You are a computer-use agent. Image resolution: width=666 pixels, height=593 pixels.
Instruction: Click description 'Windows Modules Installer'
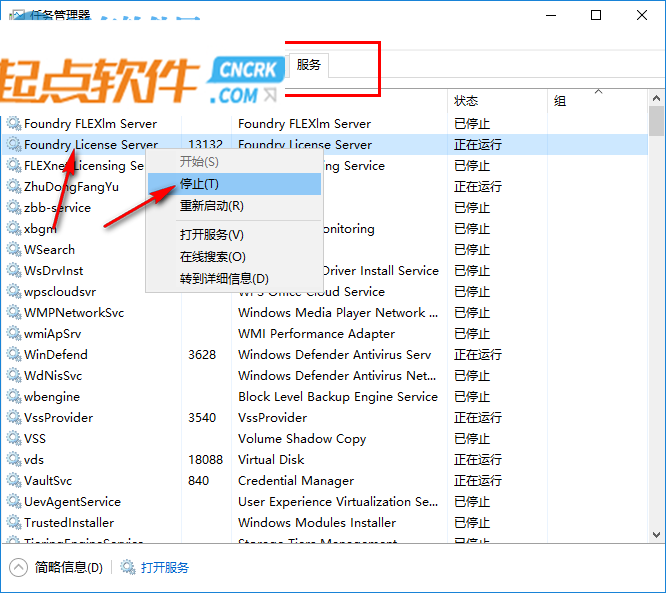pyautogui.click(x=317, y=522)
